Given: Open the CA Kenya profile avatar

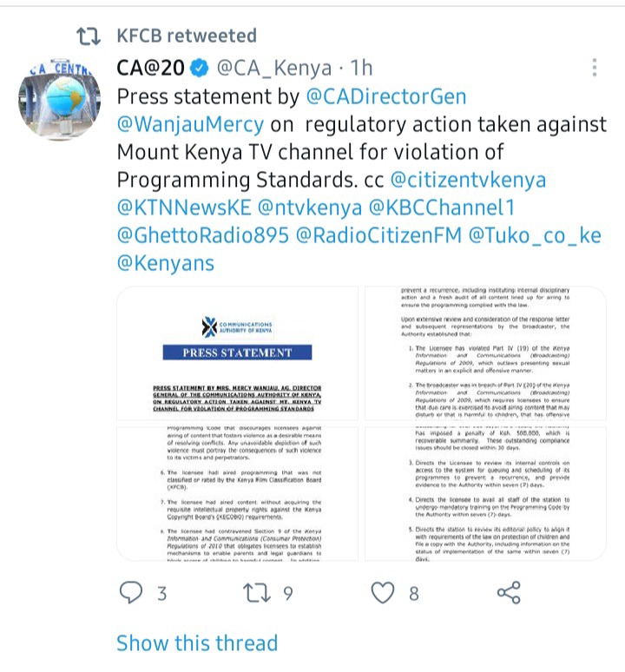Looking at the screenshot, I should tap(60, 100).
